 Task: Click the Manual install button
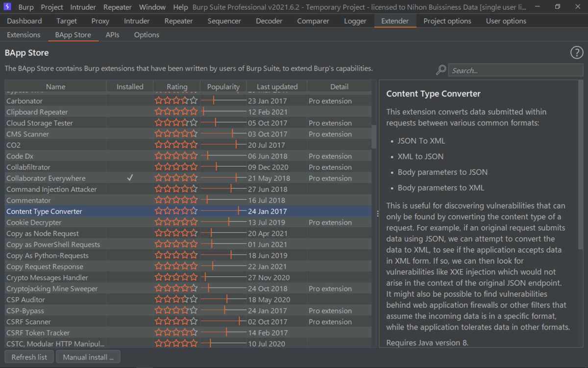[88, 357]
